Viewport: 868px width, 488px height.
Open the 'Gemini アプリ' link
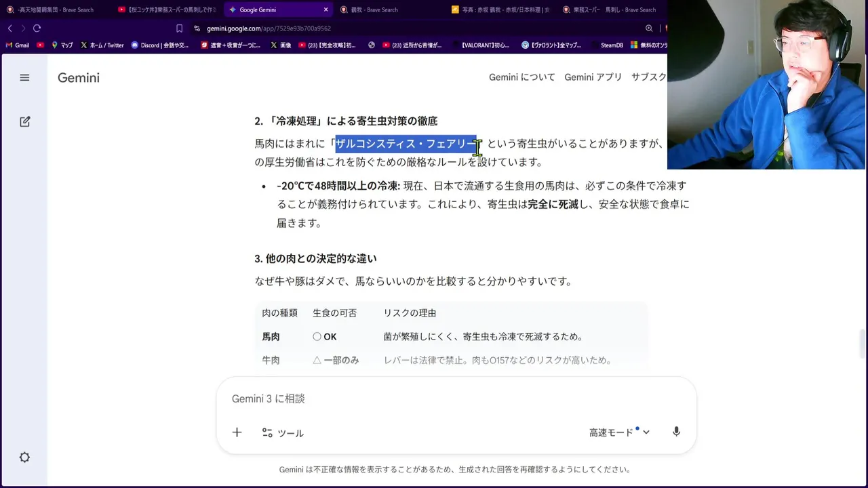tap(593, 77)
